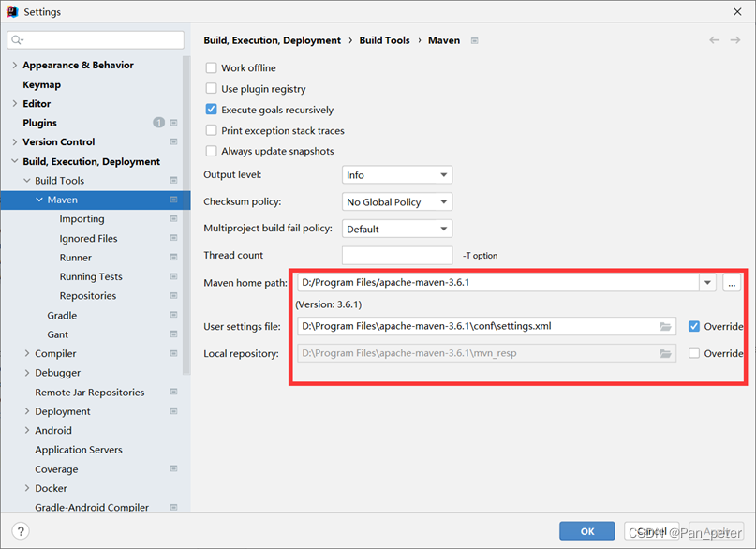Expand the Editor section
This screenshot has height=549, width=756.
click(14, 104)
